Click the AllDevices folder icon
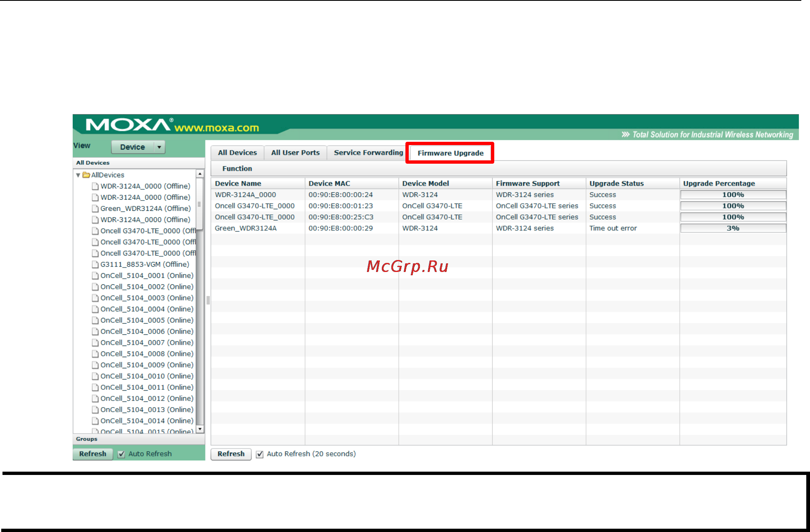The image size is (810, 532). [x=86, y=175]
